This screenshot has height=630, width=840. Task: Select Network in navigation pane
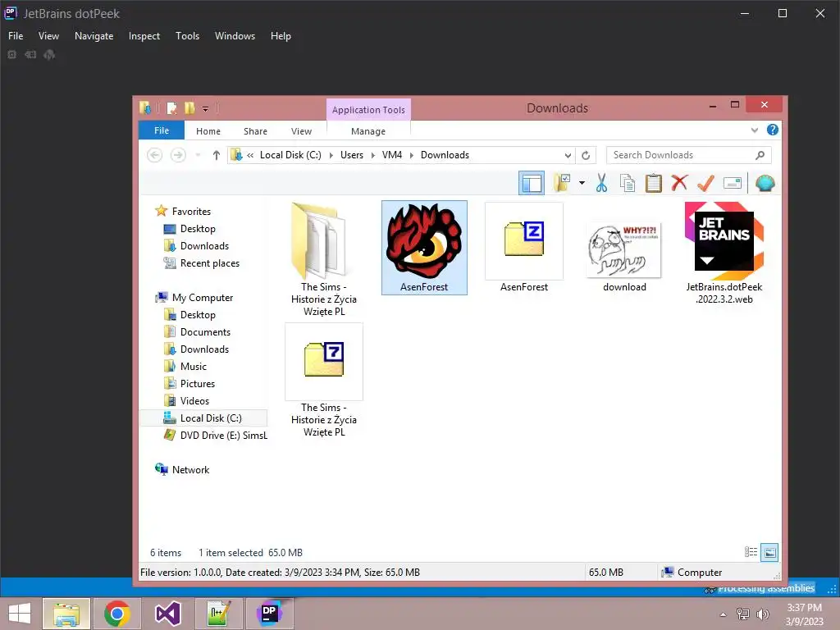[x=190, y=470]
